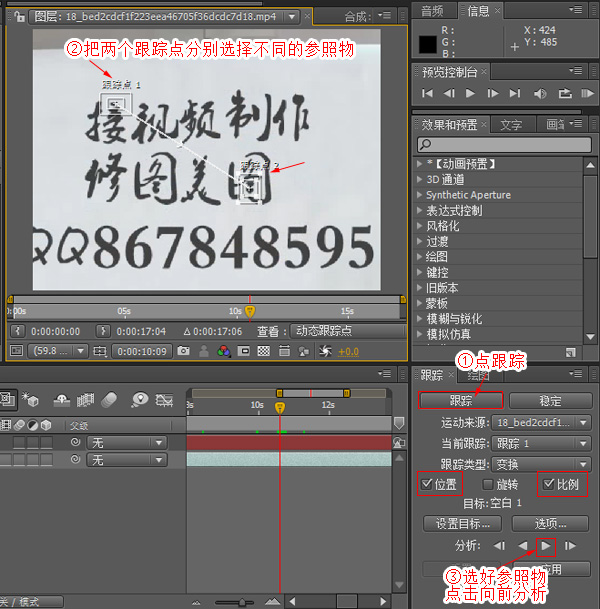Screen dimensions: 600x609
Task: Click the current time 0:00:10:09 display
Action: point(142,351)
